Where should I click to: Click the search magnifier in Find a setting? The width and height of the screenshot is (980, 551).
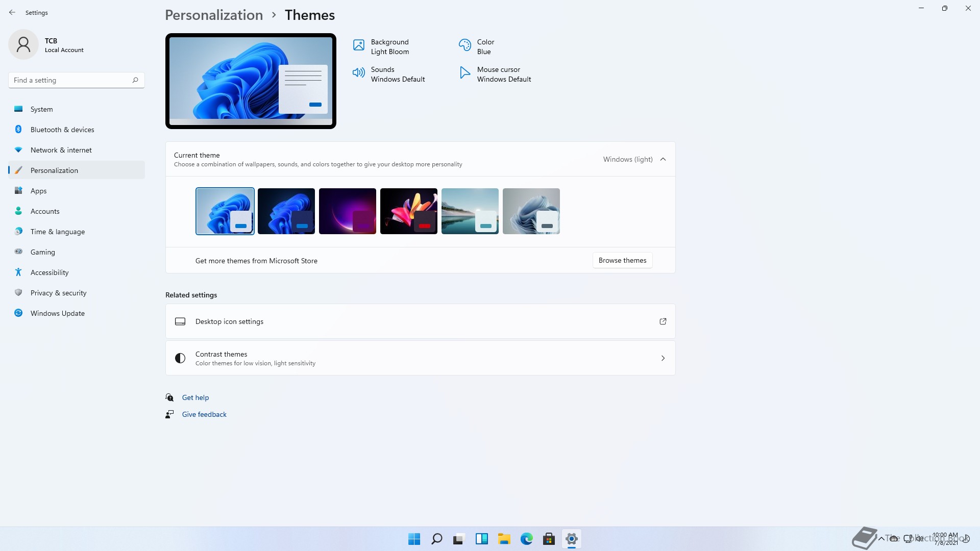click(135, 80)
